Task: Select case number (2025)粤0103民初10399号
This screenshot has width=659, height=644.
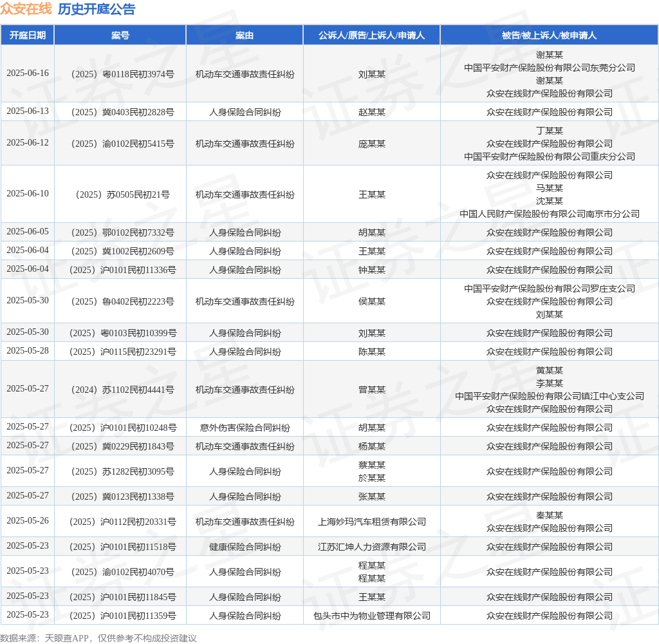Action: 123,333
